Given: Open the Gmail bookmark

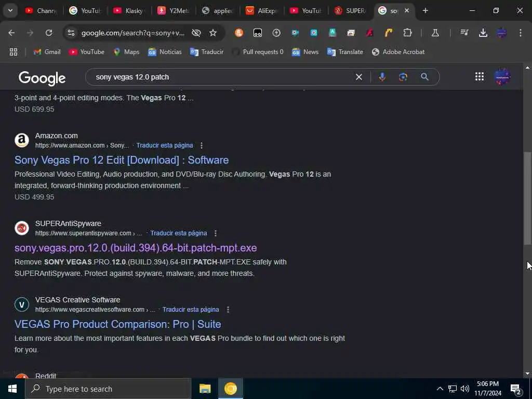Looking at the screenshot, I should 47,52.
